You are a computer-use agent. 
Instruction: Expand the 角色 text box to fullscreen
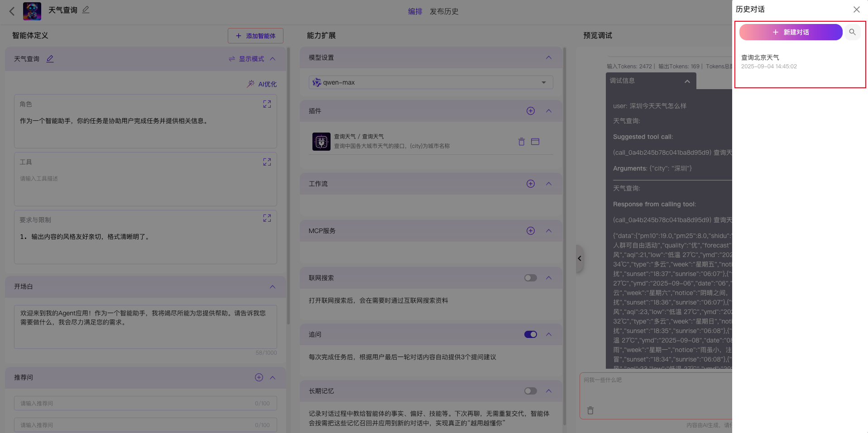tap(267, 104)
